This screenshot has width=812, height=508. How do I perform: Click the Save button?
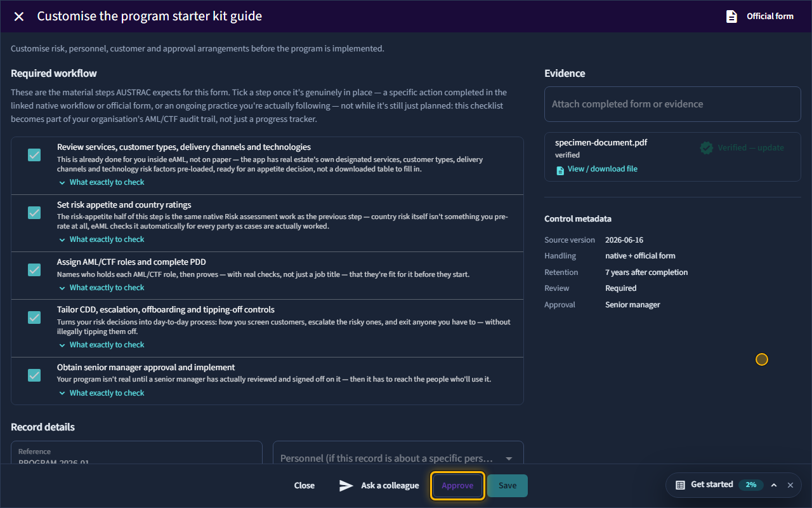(507, 486)
